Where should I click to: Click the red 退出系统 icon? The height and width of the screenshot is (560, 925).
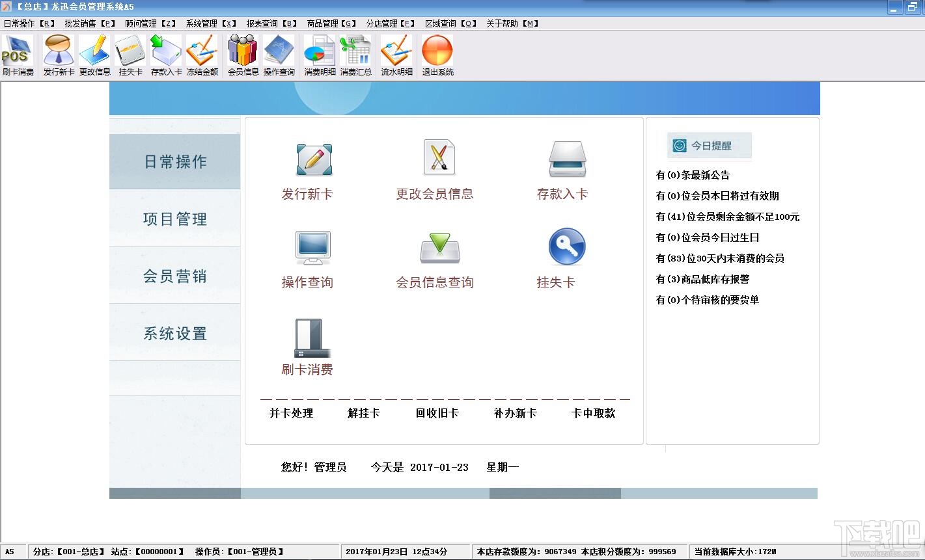[437, 55]
